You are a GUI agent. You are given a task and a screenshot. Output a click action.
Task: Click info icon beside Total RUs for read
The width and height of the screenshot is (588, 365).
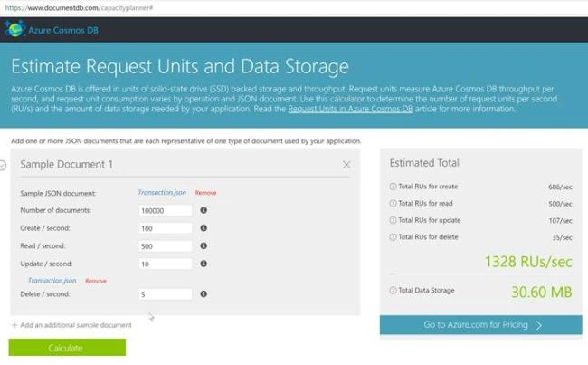click(393, 203)
